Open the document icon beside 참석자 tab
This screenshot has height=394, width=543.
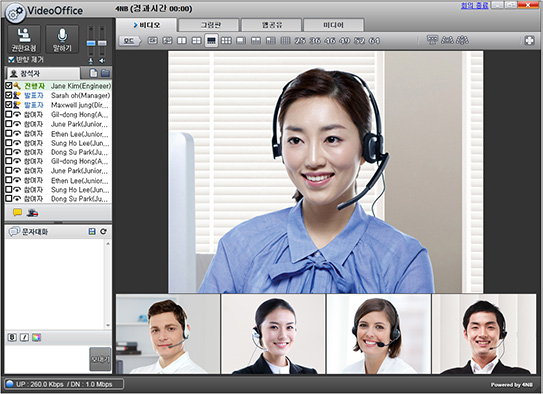point(93,73)
